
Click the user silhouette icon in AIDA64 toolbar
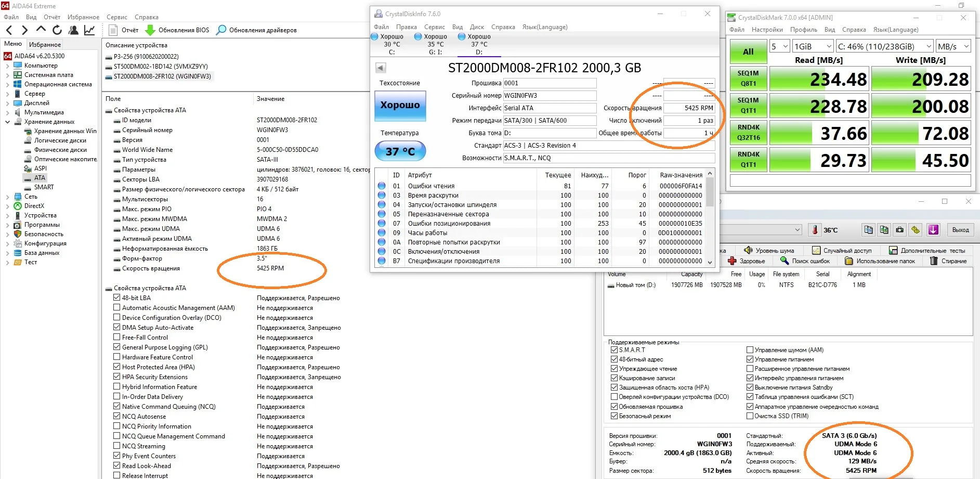coord(73,30)
